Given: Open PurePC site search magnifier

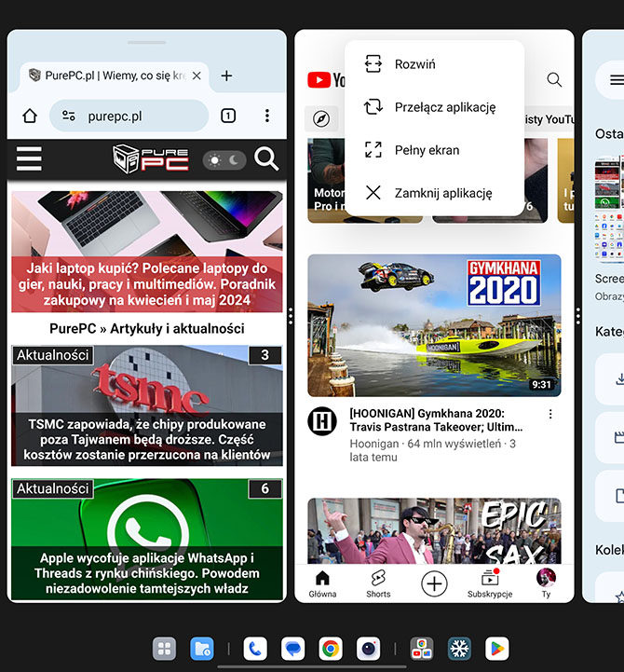Looking at the screenshot, I should [x=266, y=159].
